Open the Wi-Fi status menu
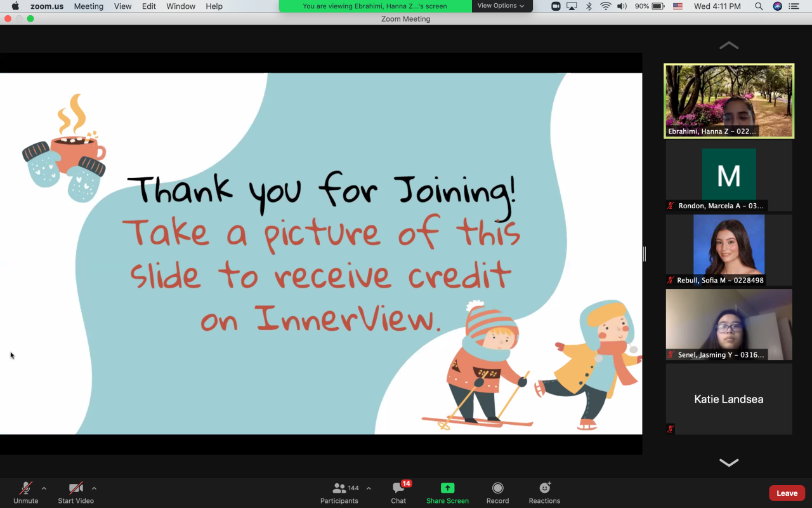812x508 pixels. point(606,6)
